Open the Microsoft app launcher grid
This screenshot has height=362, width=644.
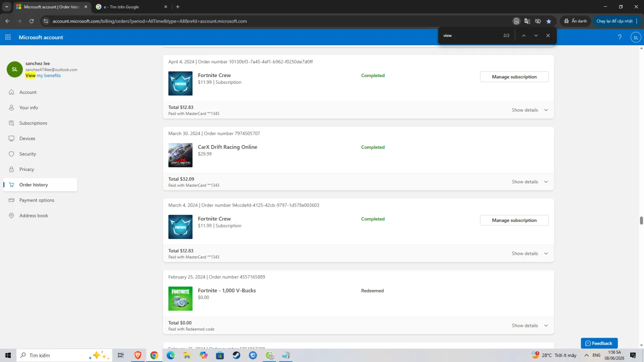(x=8, y=37)
